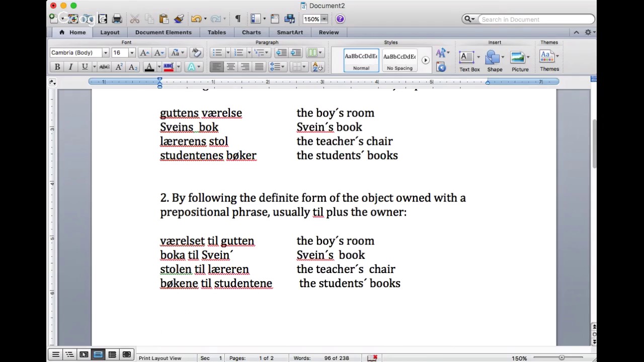644x362 pixels.
Task: Click the Sort A-Z icon
Action: pyautogui.click(x=317, y=67)
